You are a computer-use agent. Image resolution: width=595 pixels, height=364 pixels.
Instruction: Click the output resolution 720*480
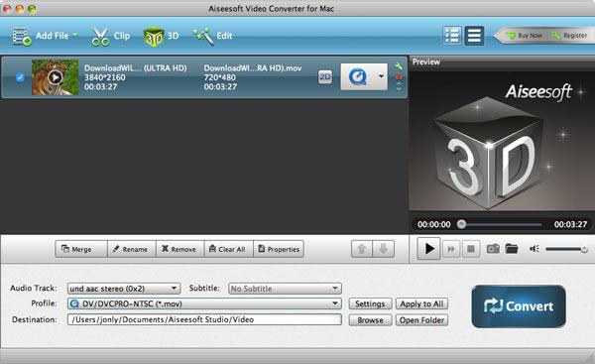220,77
